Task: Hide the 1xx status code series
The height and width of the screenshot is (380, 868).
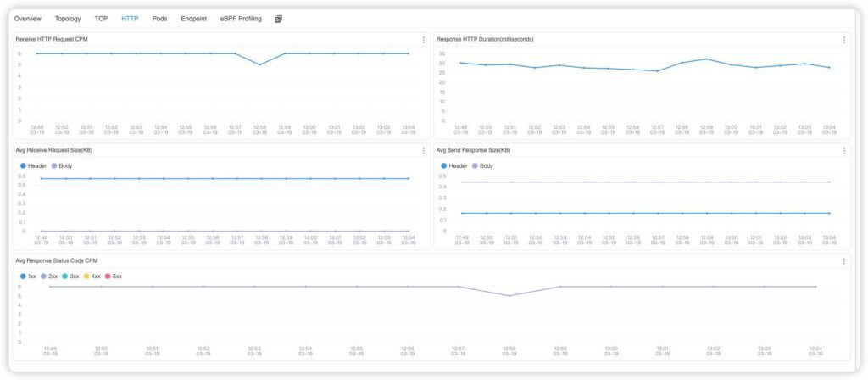Action: tap(28, 277)
